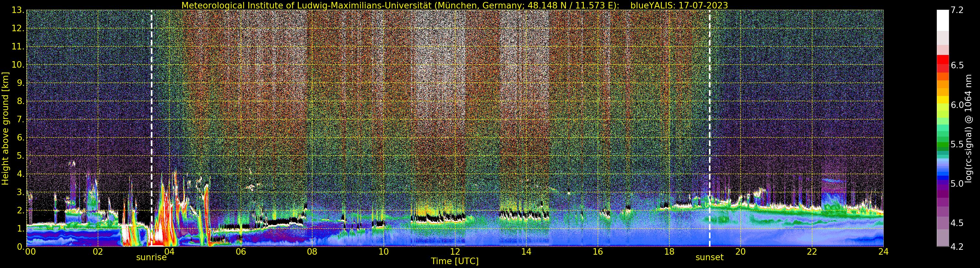Click the '7.' height tick label
This screenshot has width=980, height=268.
pyautogui.click(x=20, y=120)
